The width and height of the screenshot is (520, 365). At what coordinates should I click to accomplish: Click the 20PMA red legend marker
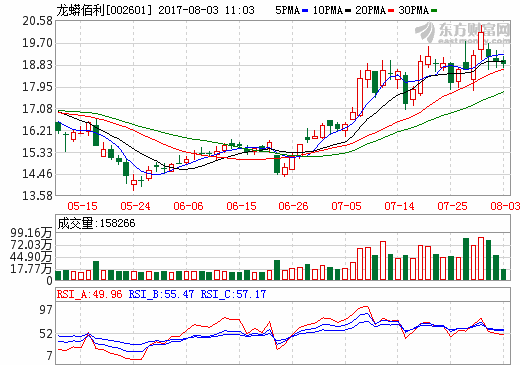(x=391, y=11)
